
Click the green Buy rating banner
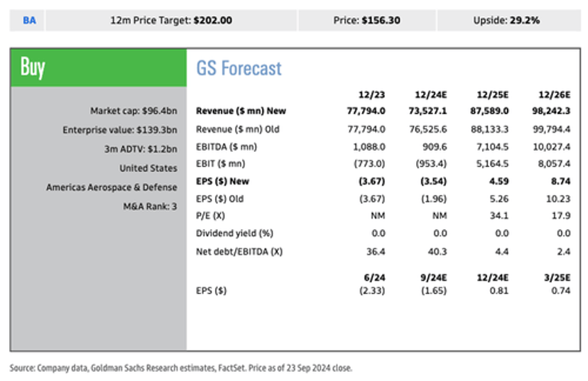[x=98, y=67]
